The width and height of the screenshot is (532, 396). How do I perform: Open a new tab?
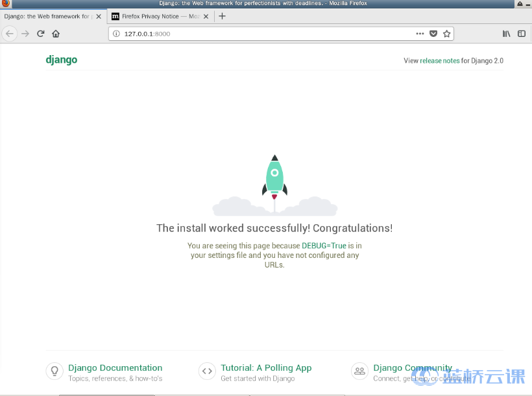[222, 16]
